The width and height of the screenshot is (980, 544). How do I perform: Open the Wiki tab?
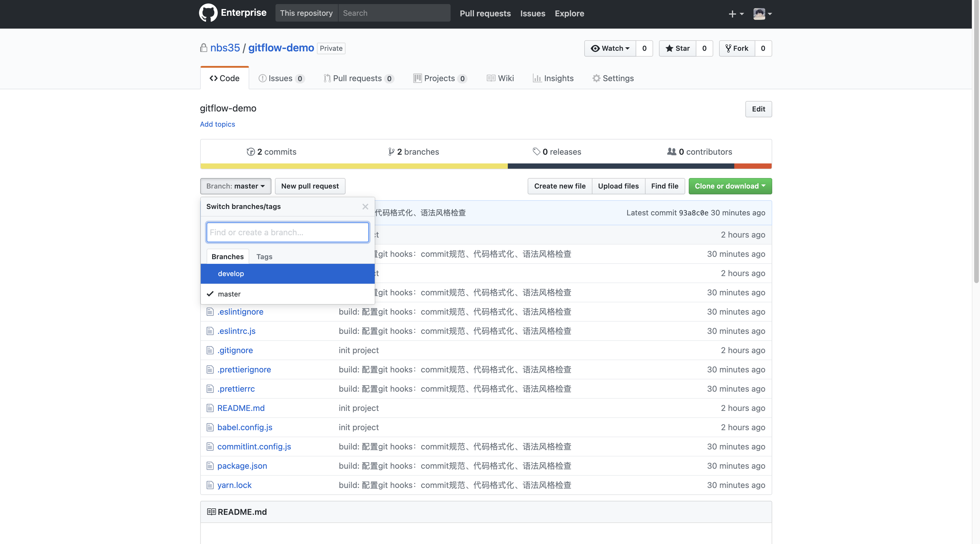[x=500, y=79]
